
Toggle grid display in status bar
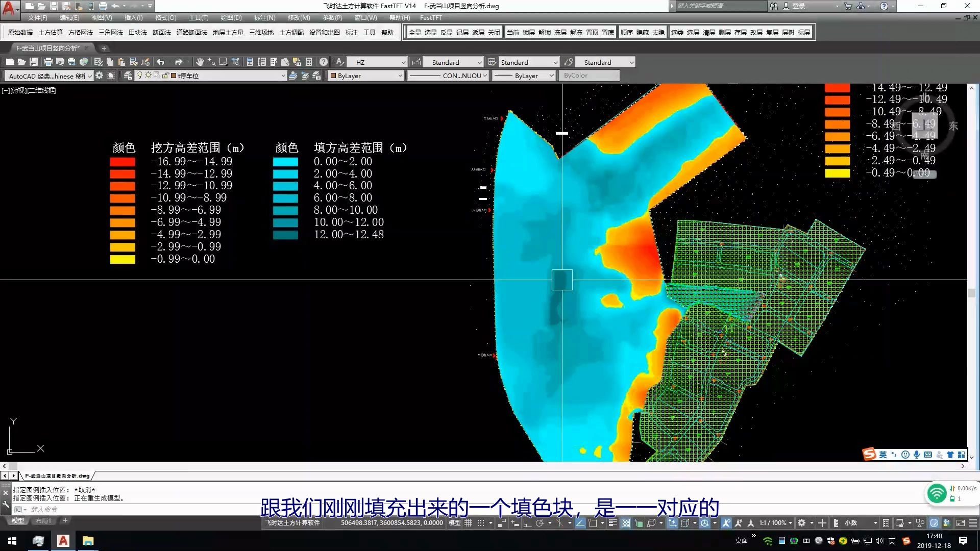(468, 523)
